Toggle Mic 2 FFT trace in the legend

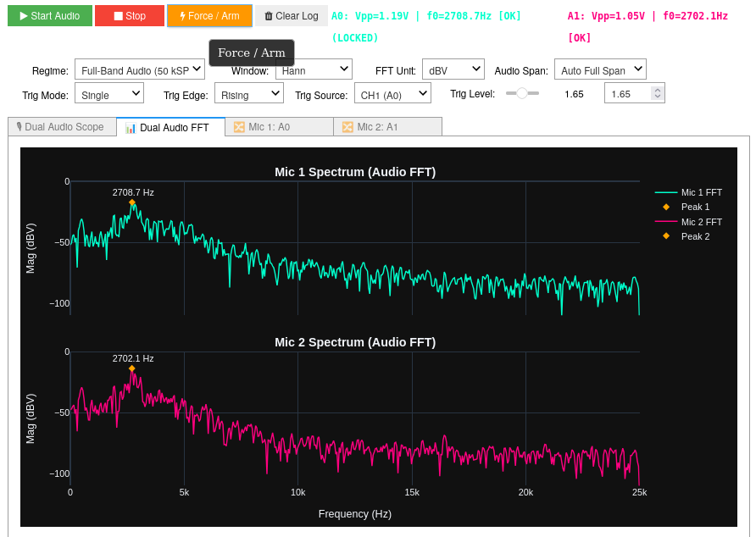coord(688,222)
